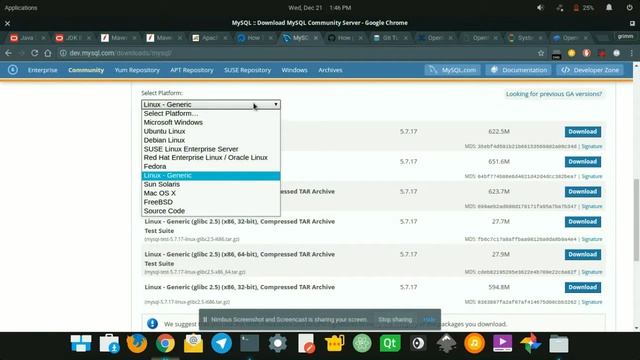Select Fedora in the platform list

pos(211,167)
